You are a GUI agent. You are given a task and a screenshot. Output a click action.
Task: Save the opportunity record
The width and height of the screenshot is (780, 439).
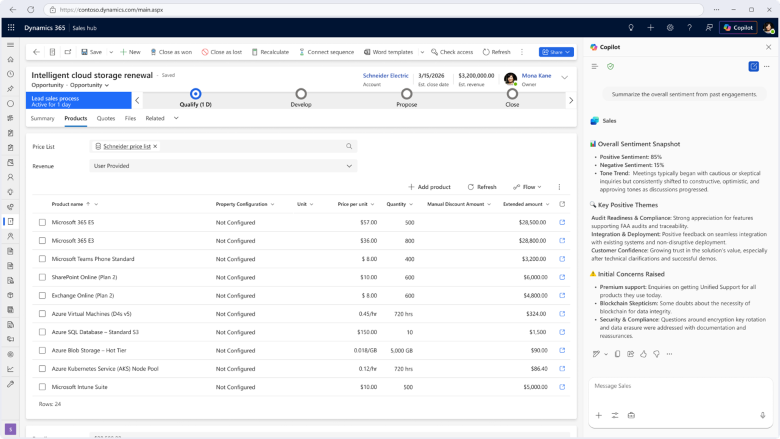(x=92, y=52)
